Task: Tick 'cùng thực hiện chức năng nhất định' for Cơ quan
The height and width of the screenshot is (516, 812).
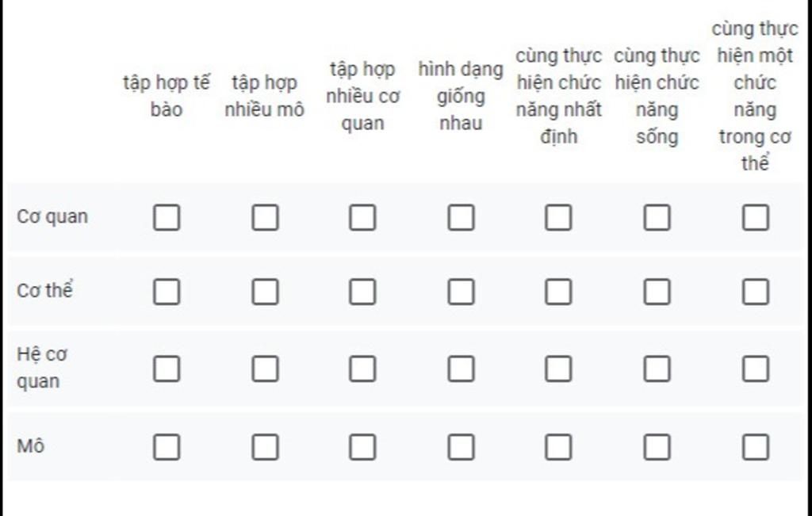Action: point(558,217)
